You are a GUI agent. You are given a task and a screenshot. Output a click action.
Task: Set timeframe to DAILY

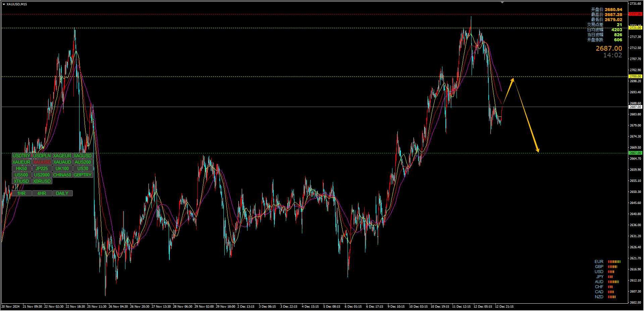tap(62, 193)
